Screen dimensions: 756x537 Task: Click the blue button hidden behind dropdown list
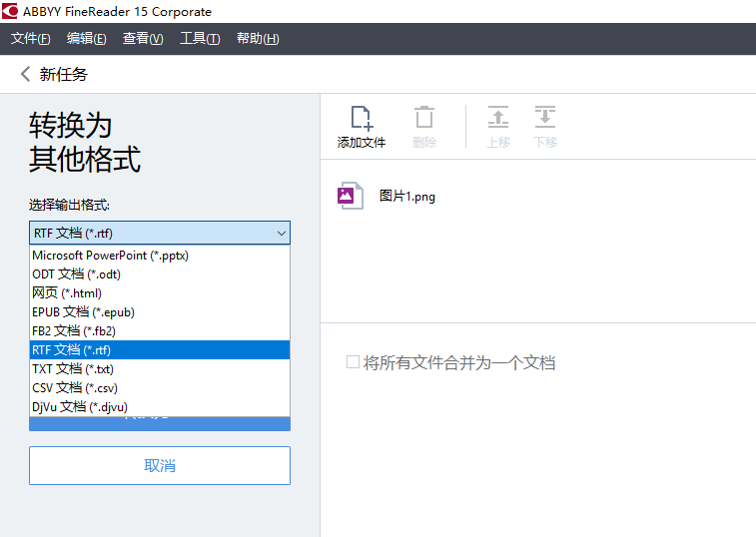pos(160,424)
